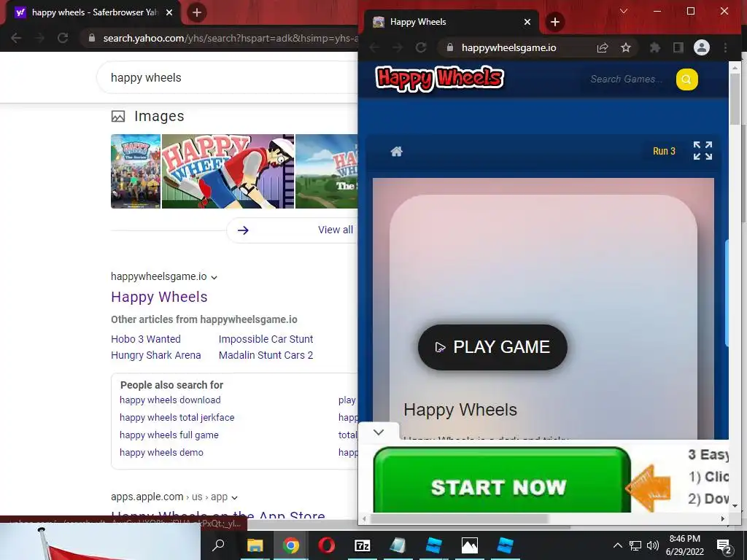This screenshot has width=747, height=560.
Task: Search for happy wheels demo
Action: tap(161, 452)
